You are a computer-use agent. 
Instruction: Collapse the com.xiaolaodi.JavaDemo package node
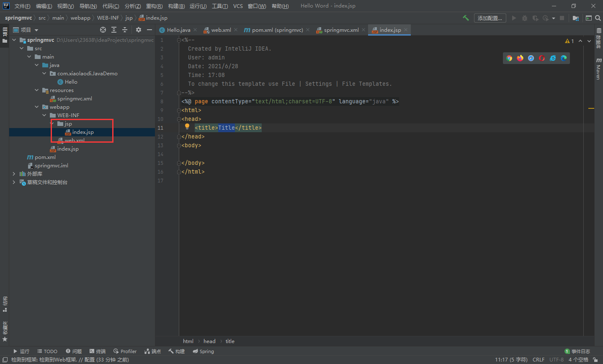point(44,74)
